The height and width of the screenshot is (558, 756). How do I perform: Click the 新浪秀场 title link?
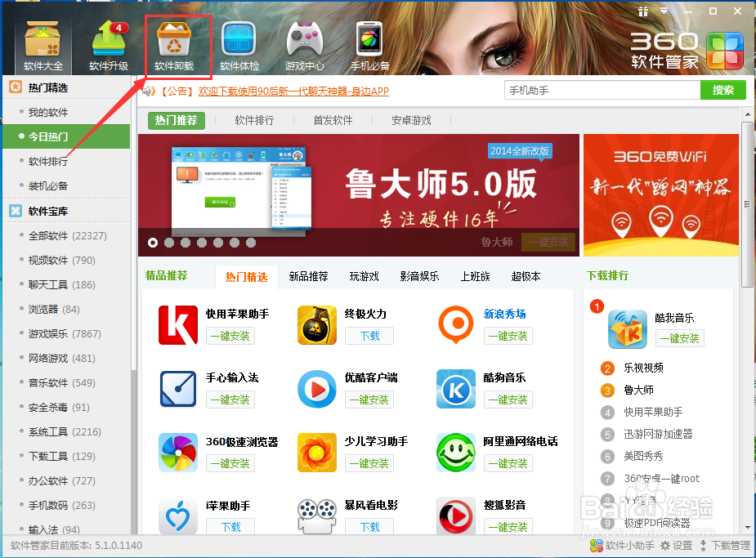tap(504, 315)
